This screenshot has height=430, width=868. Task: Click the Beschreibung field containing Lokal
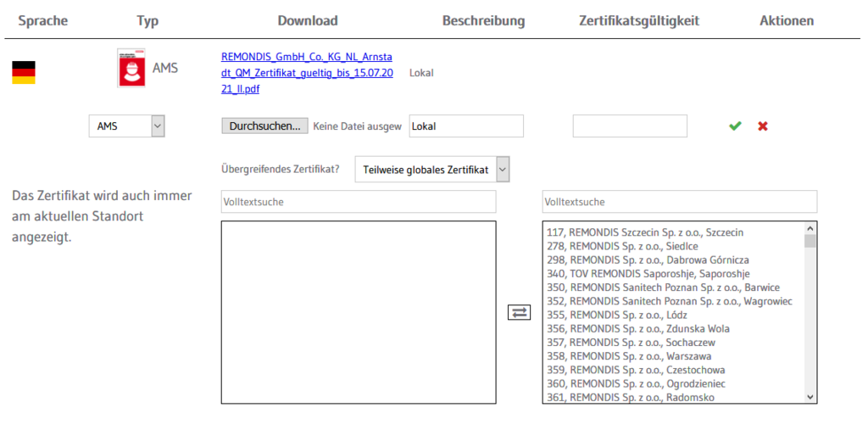click(x=466, y=126)
